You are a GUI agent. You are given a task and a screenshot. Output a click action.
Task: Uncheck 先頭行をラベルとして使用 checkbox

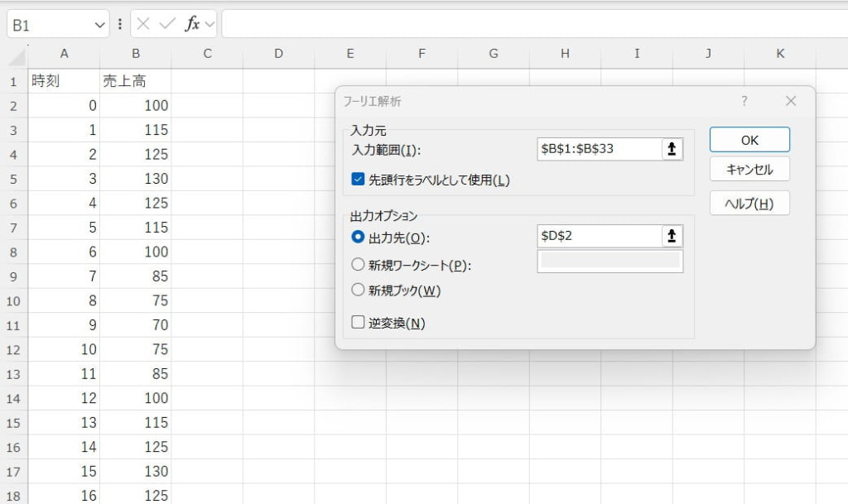358,180
